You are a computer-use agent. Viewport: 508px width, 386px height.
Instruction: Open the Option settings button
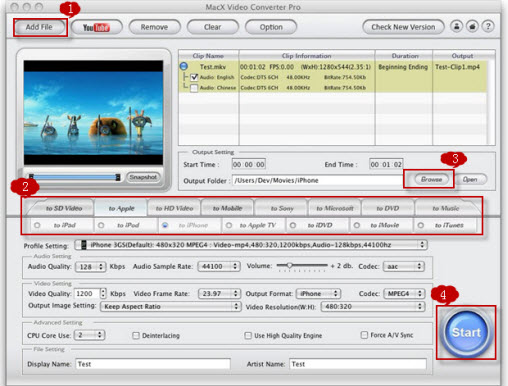[x=271, y=27]
